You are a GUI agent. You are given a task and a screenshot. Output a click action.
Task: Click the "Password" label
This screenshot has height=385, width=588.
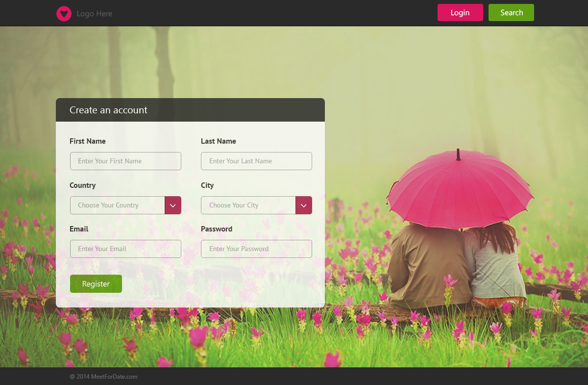coord(217,229)
